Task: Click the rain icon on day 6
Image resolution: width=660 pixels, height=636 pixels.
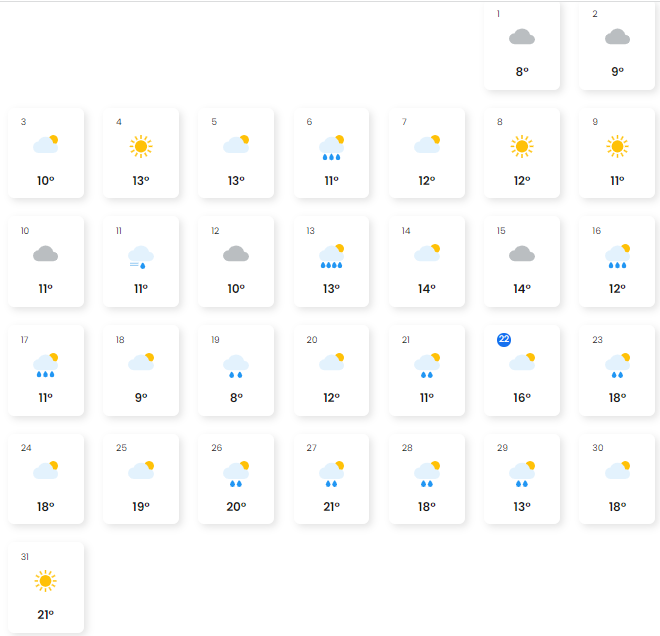Action: (x=332, y=148)
